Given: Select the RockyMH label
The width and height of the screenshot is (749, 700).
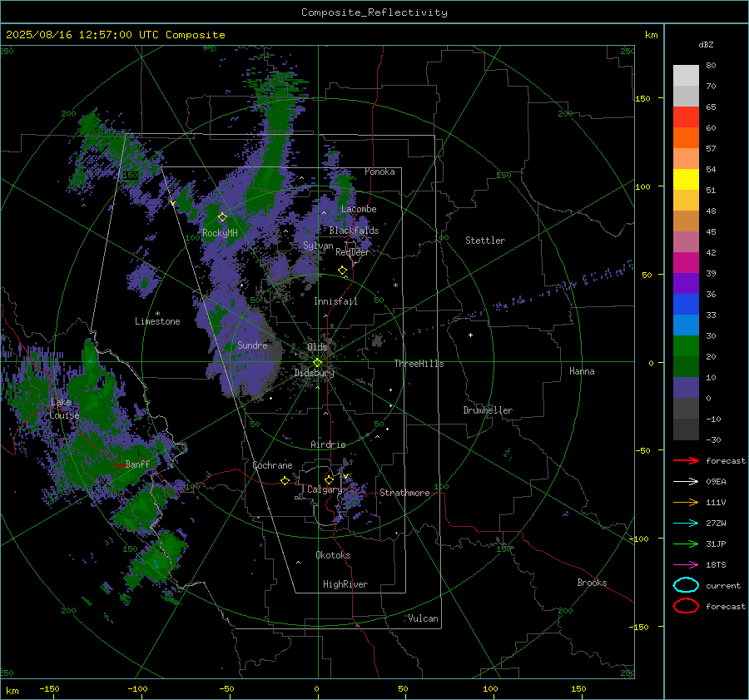Looking at the screenshot, I should (x=220, y=233).
